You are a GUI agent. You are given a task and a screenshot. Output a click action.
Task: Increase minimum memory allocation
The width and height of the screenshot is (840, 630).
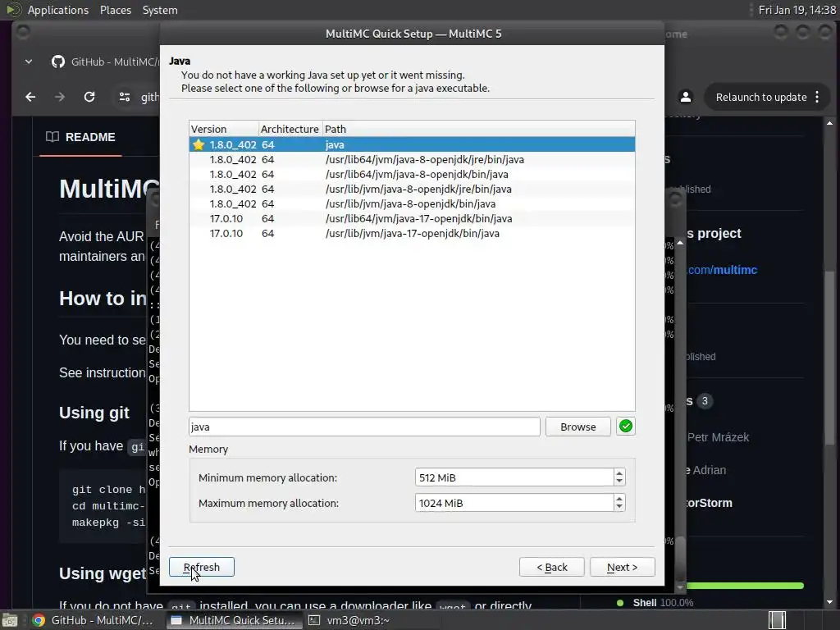click(x=620, y=473)
